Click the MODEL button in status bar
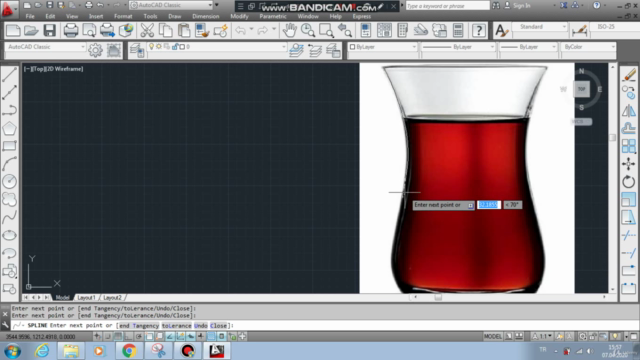The image size is (640, 360). (493, 336)
